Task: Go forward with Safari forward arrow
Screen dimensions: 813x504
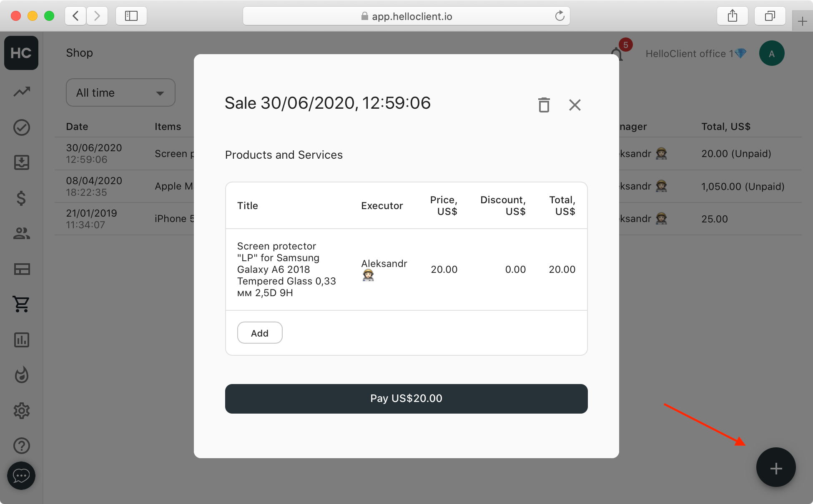Action: tap(97, 16)
